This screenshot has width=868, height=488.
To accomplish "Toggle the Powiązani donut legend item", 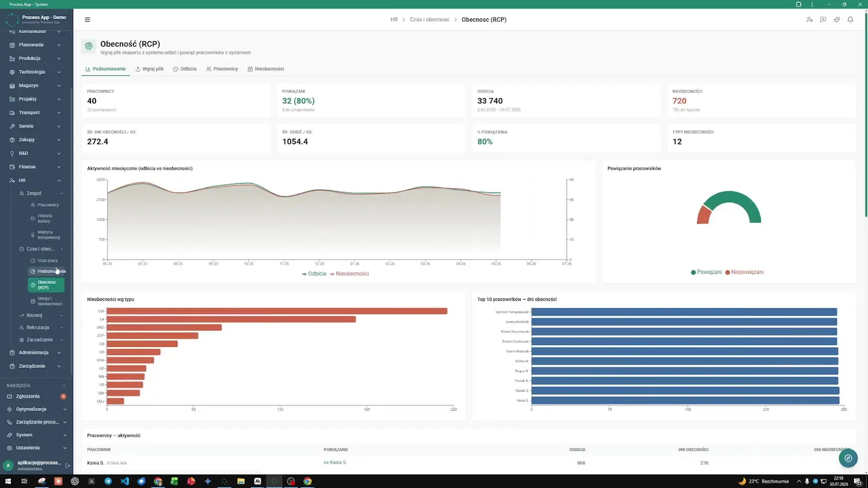I will (x=706, y=272).
